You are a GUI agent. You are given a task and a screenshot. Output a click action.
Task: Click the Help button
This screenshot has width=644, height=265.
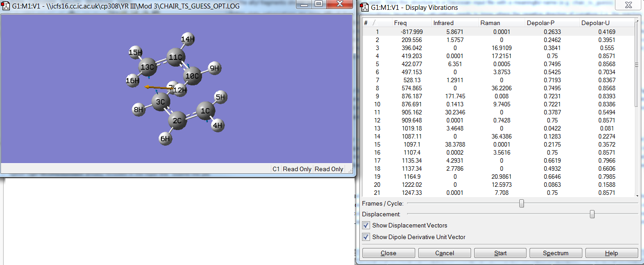coord(611,253)
